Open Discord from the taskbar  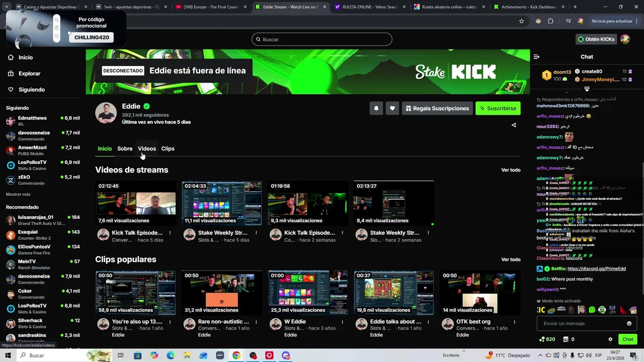click(286, 355)
